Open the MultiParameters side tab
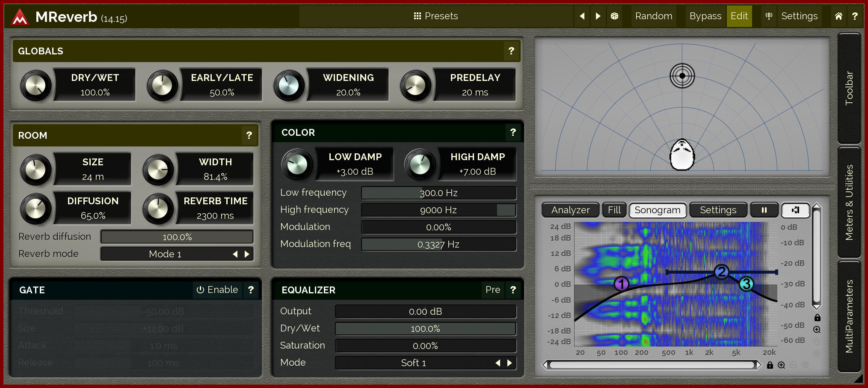This screenshot has height=388, width=868. [849, 316]
